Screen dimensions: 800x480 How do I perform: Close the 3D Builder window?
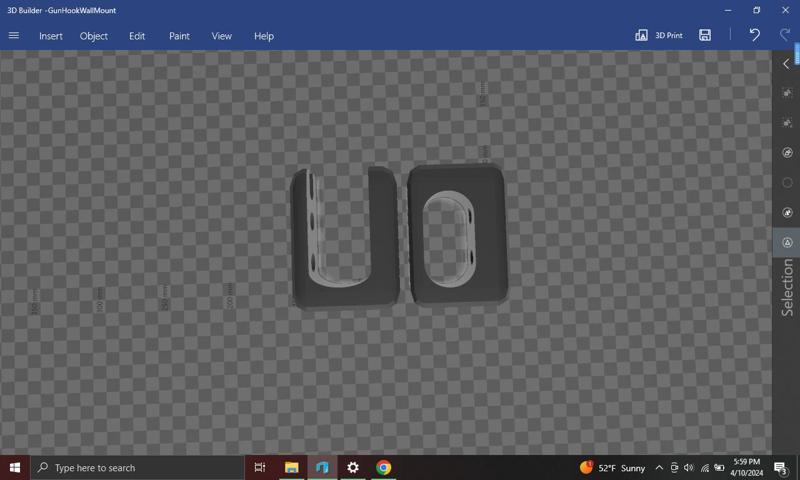[x=785, y=10]
